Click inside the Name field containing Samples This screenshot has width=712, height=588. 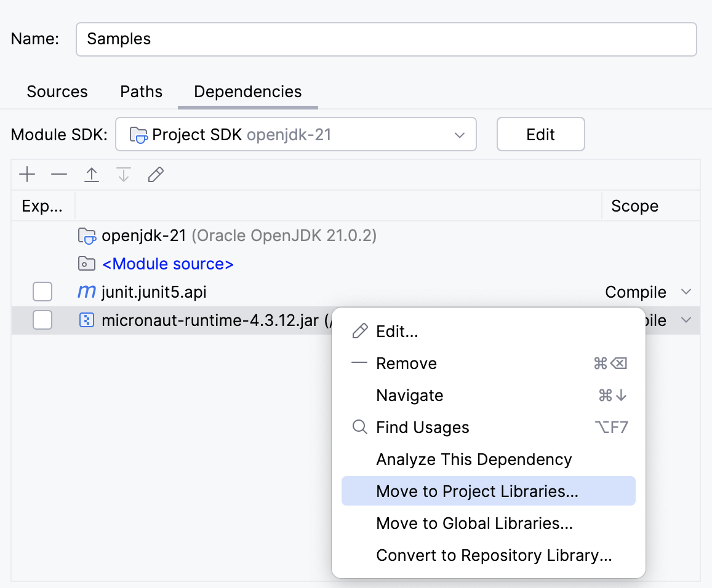(246, 39)
